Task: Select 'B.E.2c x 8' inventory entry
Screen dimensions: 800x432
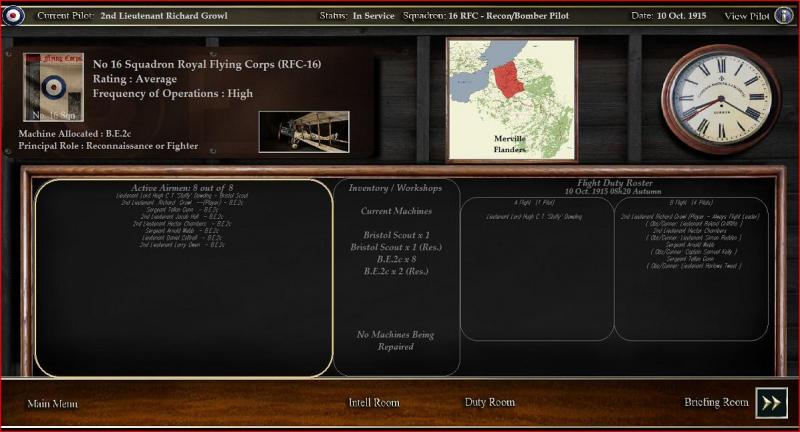Action: 396,259
